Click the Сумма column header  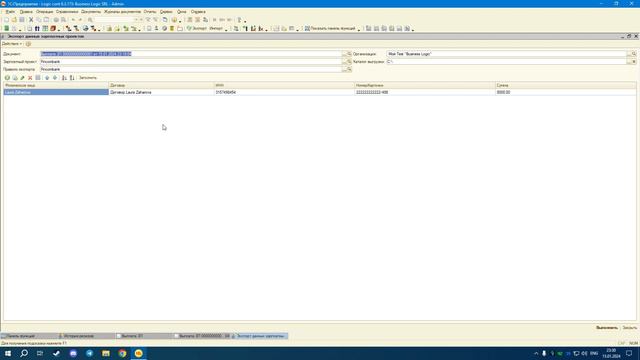[x=566, y=85]
